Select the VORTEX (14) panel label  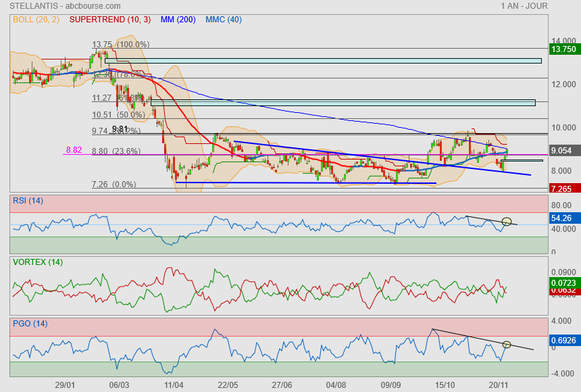tap(37, 262)
